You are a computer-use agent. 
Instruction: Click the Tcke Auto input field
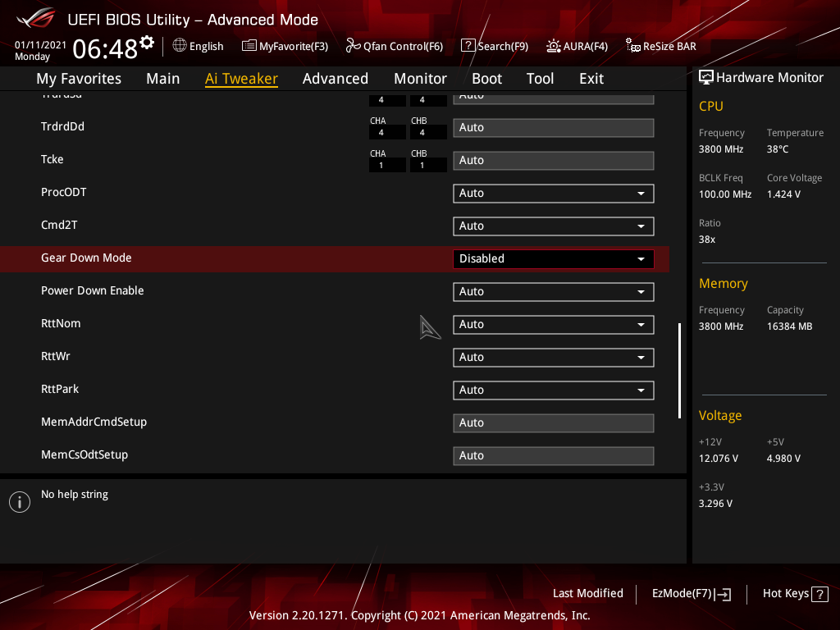[554, 161]
